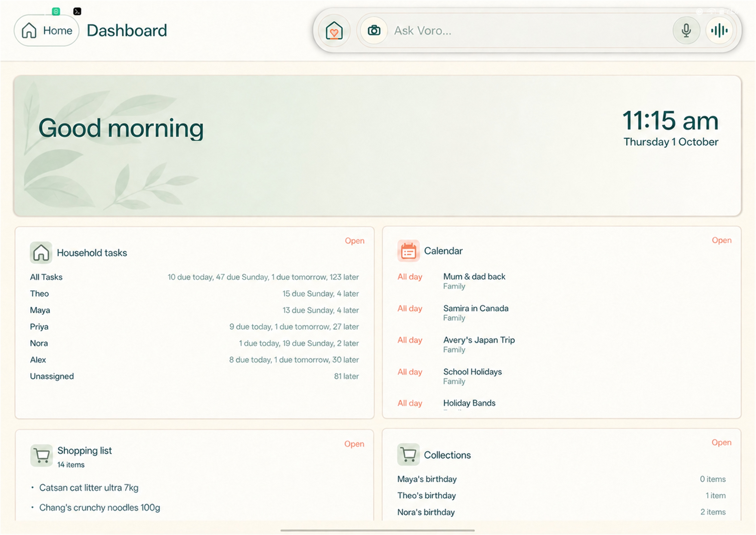Select Alex's tasks row
Image resolution: width=756 pixels, height=535 pixels.
click(194, 360)
